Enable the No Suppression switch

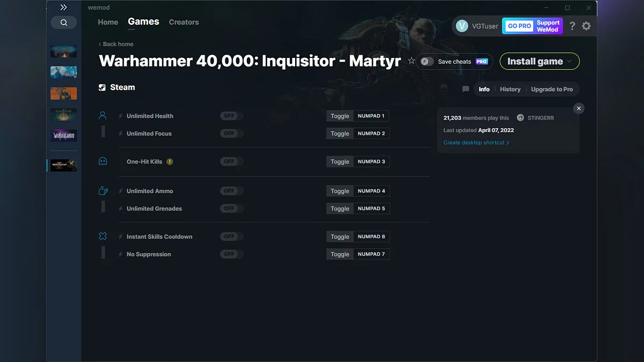coord(231,254)
